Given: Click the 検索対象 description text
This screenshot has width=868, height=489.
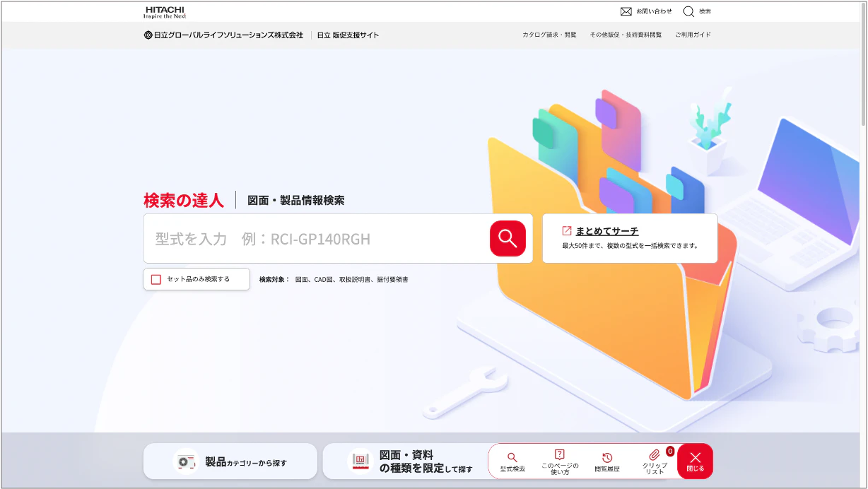Looking at the screenshot, I should 334,279.
